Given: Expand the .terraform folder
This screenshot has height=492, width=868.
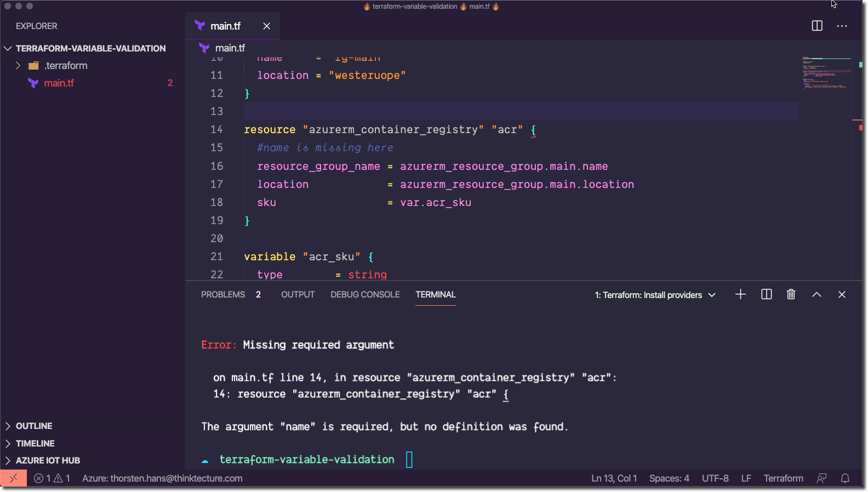Looking at the screenshot, I should [18, 66].
